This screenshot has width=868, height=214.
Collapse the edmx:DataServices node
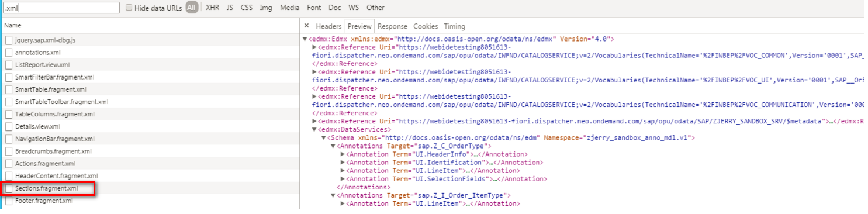tap(314, 130)
